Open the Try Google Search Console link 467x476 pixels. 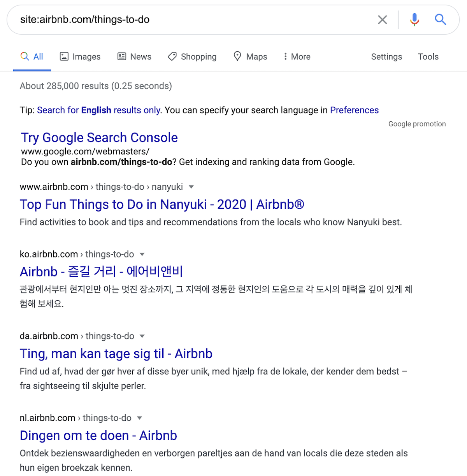point(99,137)
